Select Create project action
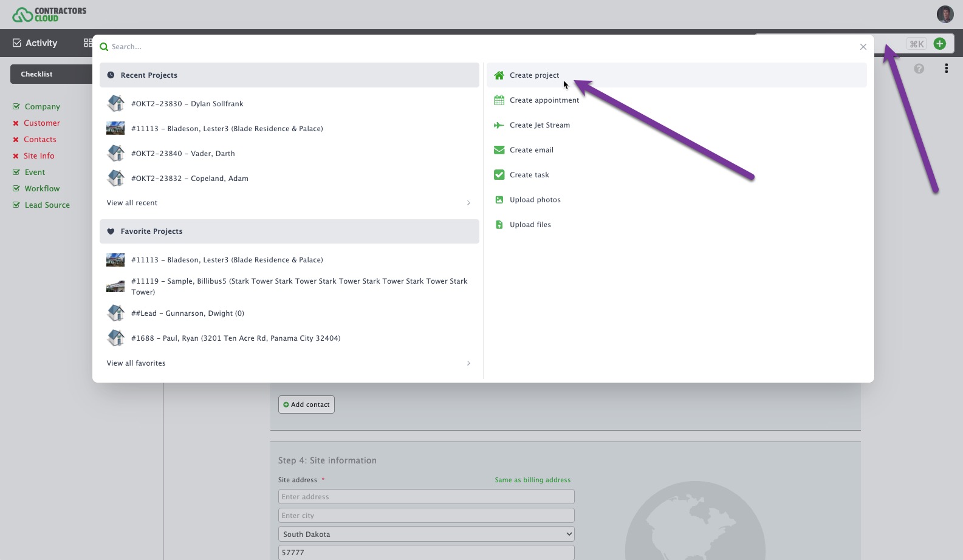Screen dimensions: 963x560 pos(676,75)
